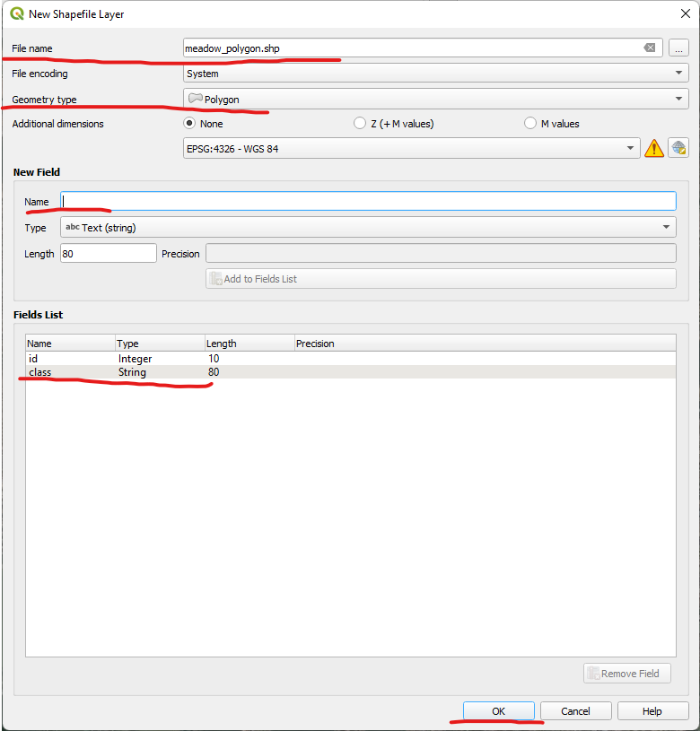The width and height of the screenshot is (700, 731).
Task: Confirm with the OK button
Action: point(499,711)
